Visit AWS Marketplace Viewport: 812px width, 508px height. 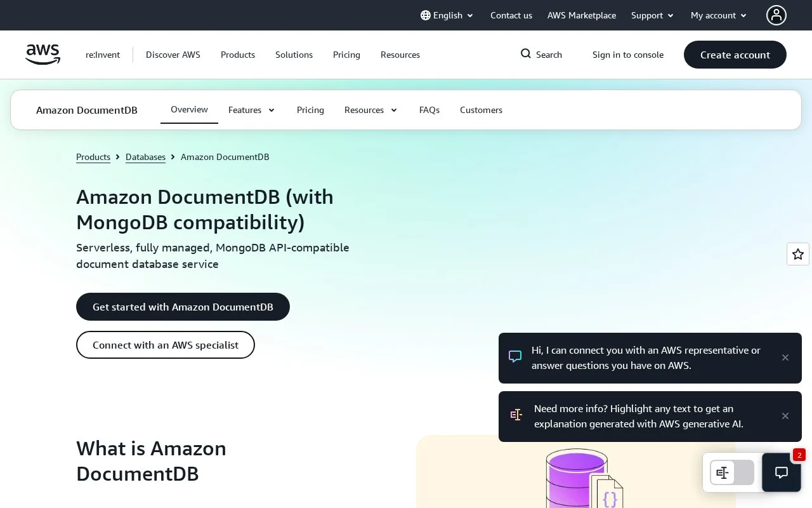pos(582,15)
